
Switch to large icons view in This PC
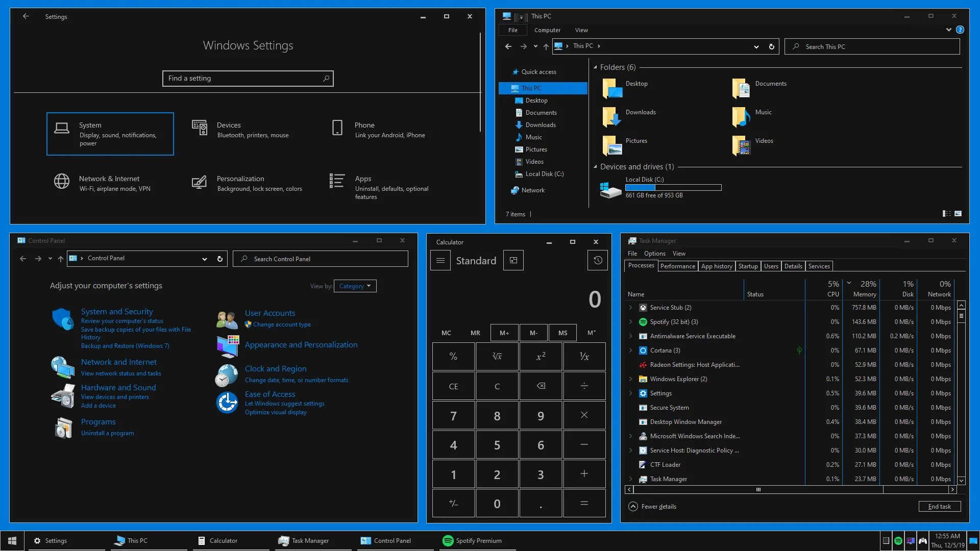[958, 214]
